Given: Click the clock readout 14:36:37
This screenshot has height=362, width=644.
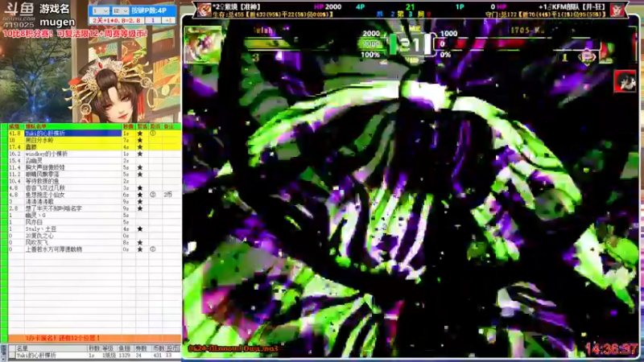Looking at the screenshot, I should pos(611,349).
